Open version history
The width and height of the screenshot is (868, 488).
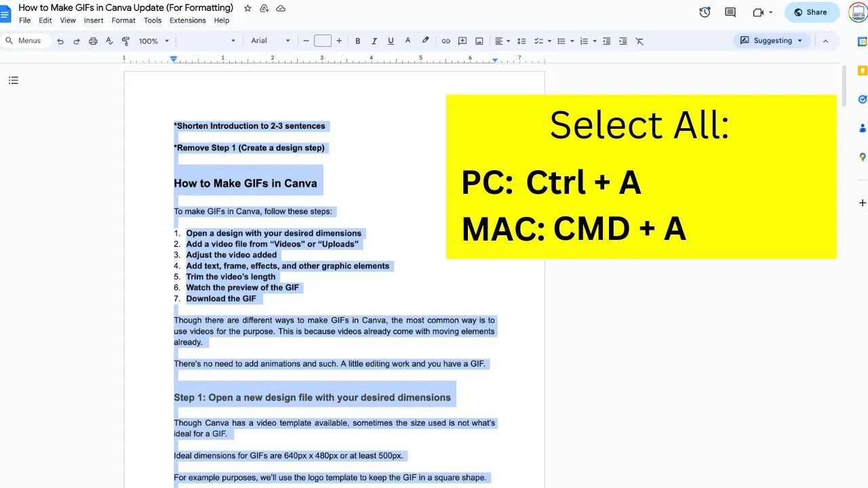pyautogui.click(x=705, y=12)
